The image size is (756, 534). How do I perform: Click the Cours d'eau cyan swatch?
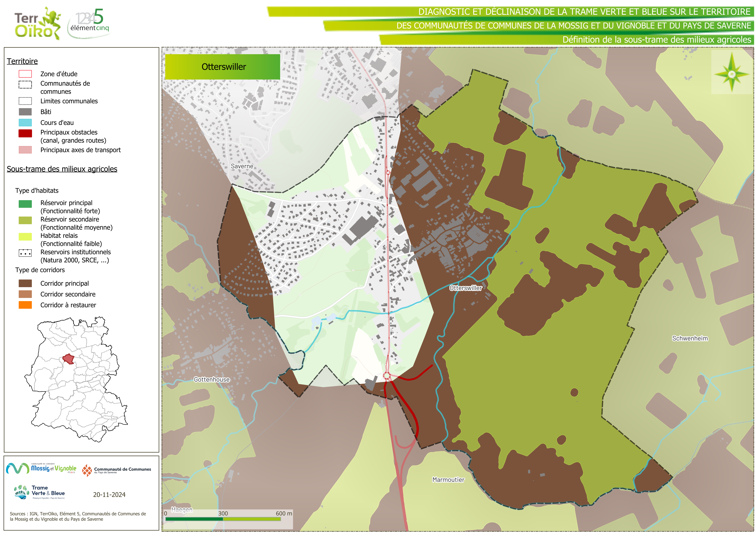tap(25, 123)
